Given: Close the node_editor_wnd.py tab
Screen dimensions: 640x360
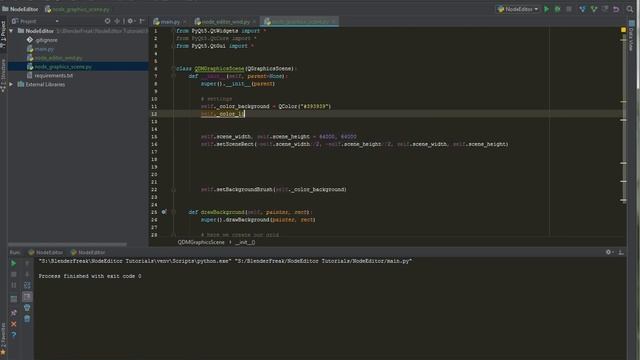Looking at the screenshot, I should coord(254,22).
